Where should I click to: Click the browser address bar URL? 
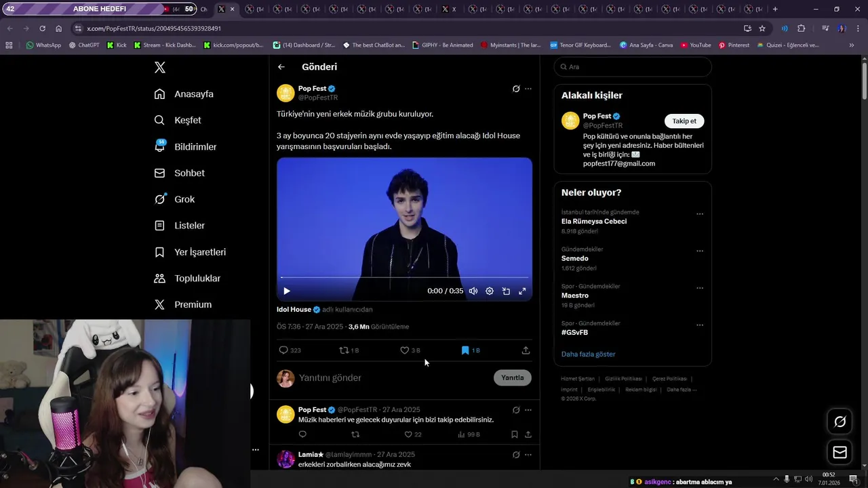pos(154,28)
